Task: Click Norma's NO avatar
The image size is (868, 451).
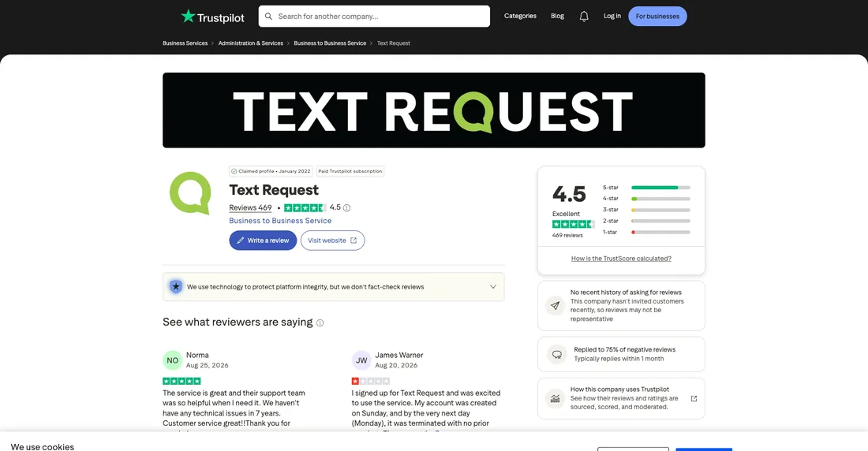Action: coord(172,360)
